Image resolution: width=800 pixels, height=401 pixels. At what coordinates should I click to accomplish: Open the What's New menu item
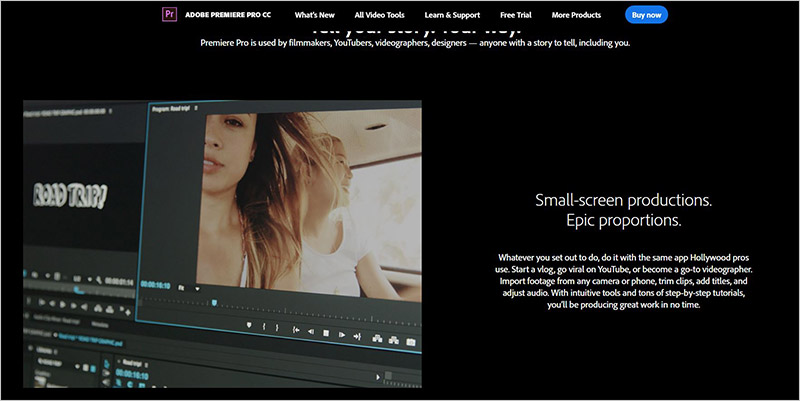(314, 15)
